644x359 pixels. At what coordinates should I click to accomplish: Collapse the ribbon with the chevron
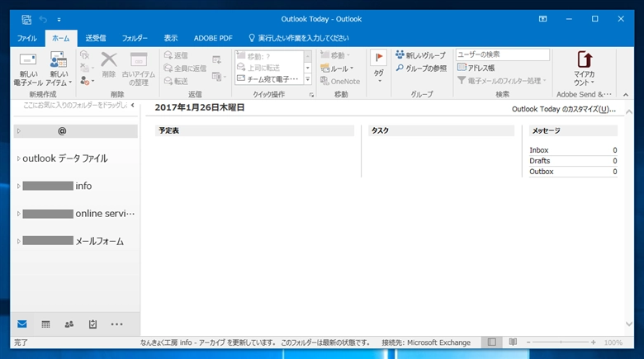click(626, 95)
